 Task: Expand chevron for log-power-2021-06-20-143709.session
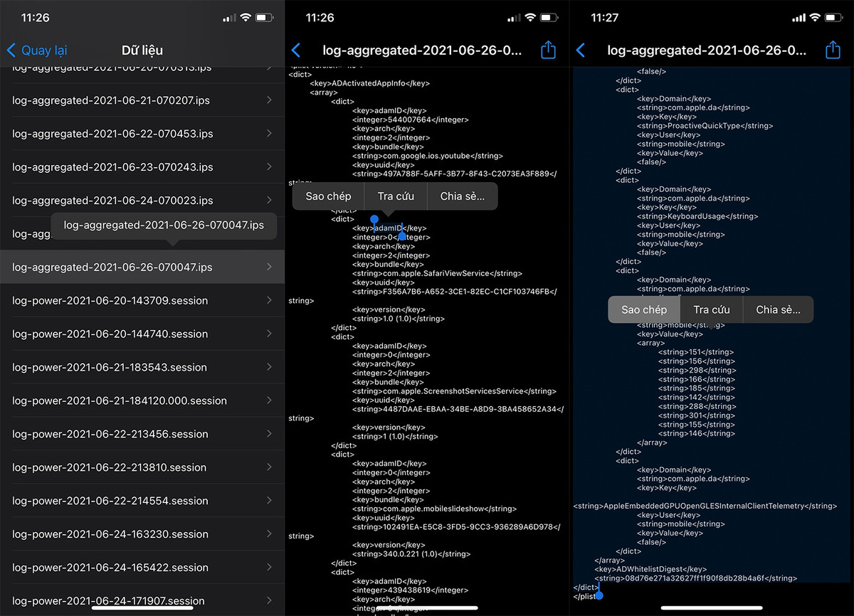[269, 300]
